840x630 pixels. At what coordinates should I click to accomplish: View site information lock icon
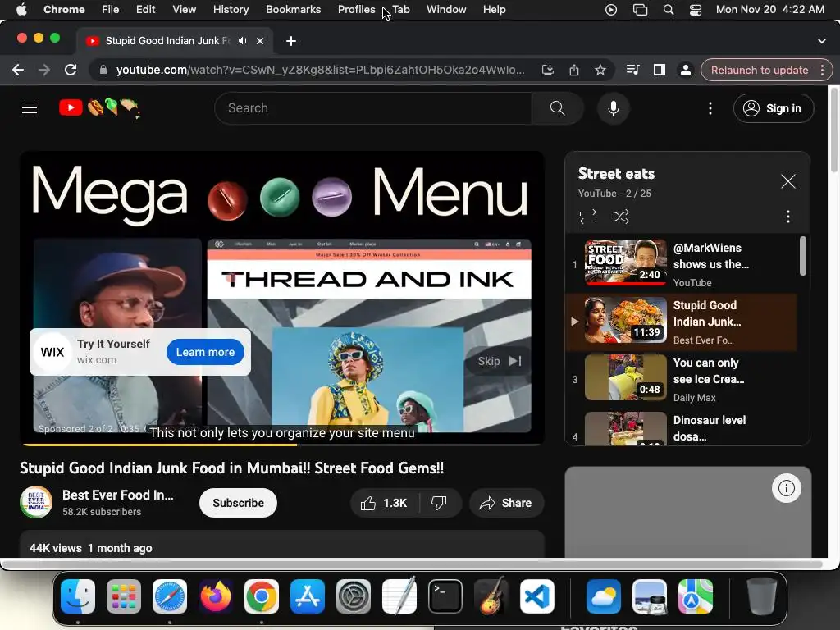(103, 71)
